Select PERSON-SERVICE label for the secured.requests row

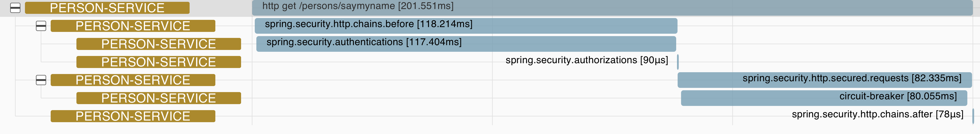pyautogui.click(x=133, y=80)
